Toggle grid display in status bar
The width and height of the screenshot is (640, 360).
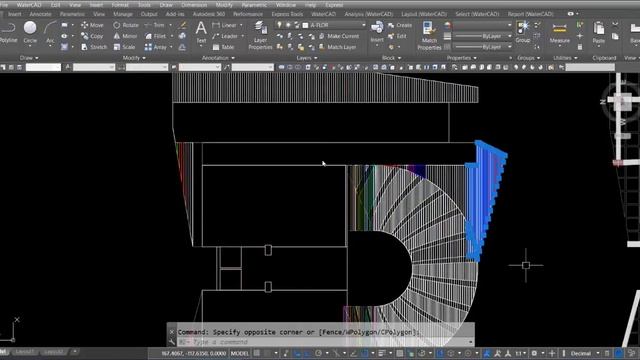click(x=257, y=353)
